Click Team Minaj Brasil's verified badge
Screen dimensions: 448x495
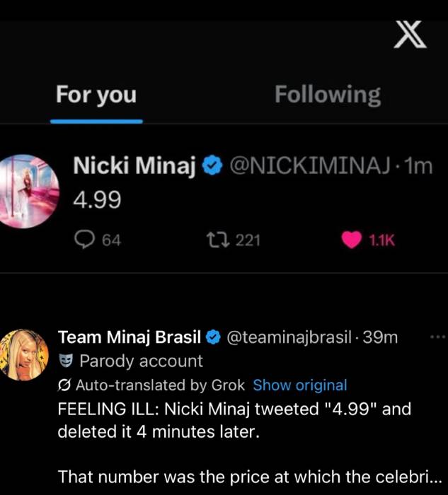tap(212, 337)
